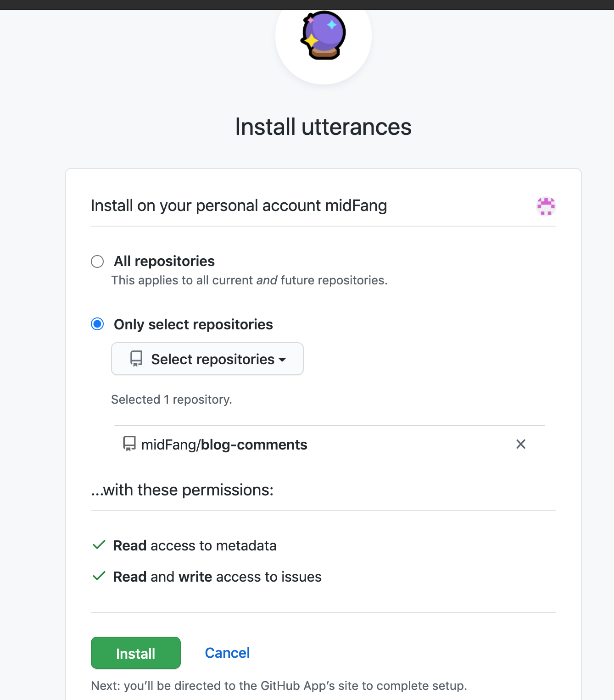Click the midFang account avatar icon

[x=546, y=206]
